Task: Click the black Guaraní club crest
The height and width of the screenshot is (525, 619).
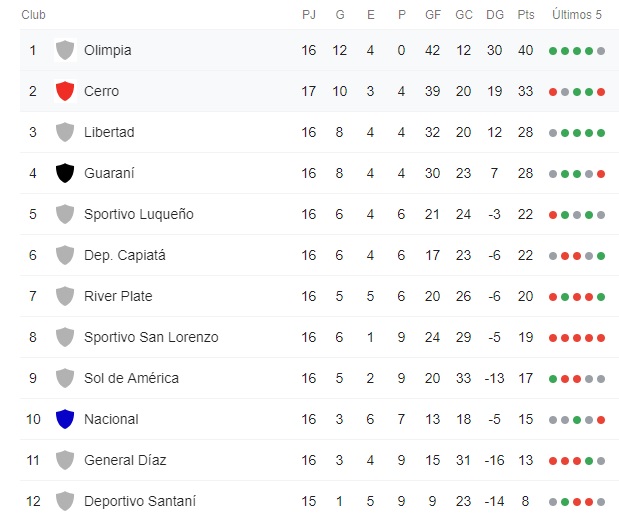Action: click(66, 173)
